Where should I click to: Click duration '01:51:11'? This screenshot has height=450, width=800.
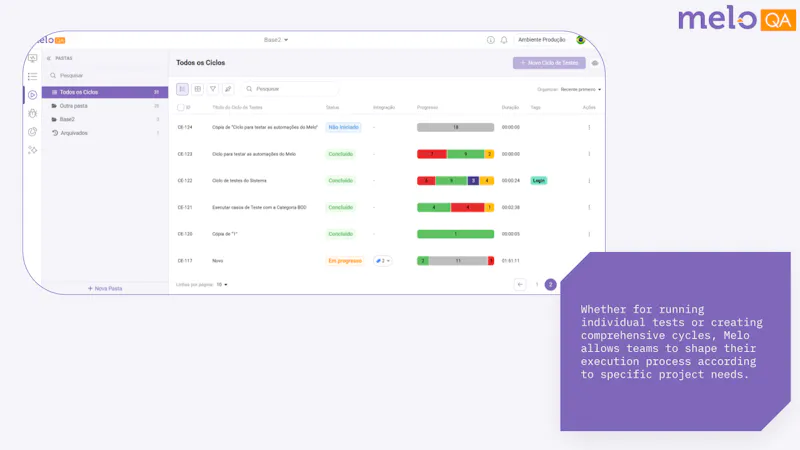(x=511, y=261)
